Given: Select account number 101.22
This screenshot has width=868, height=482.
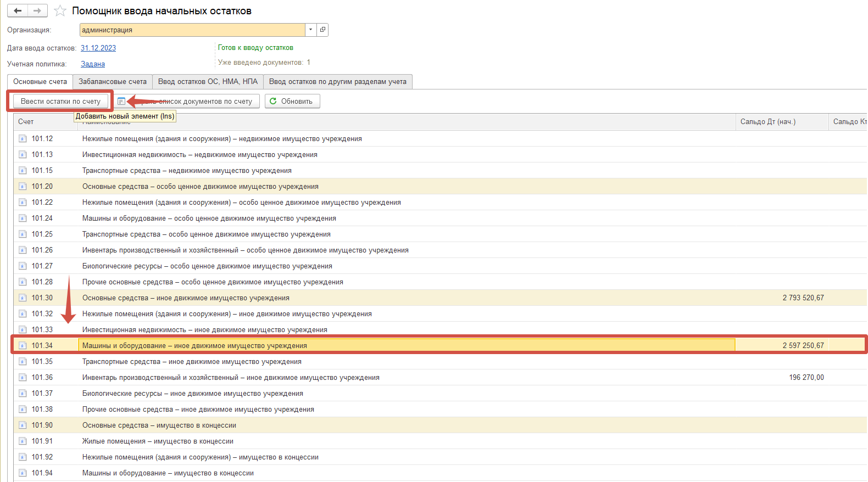Looking at the screenshot, I should point(42,203).
